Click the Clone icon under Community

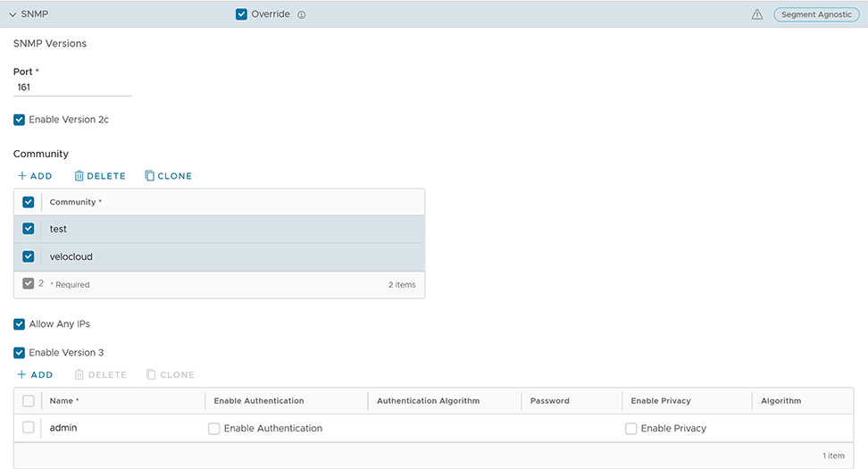[150, 176]
